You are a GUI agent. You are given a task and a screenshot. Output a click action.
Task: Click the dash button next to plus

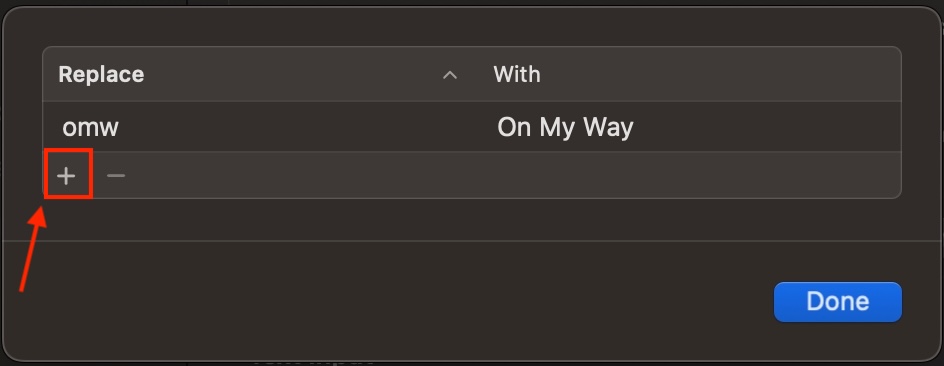(x=116, y=175)
